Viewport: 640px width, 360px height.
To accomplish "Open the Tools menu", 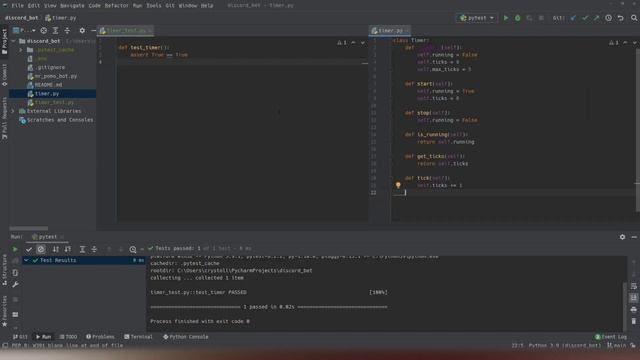I will (x=154, y=6).
